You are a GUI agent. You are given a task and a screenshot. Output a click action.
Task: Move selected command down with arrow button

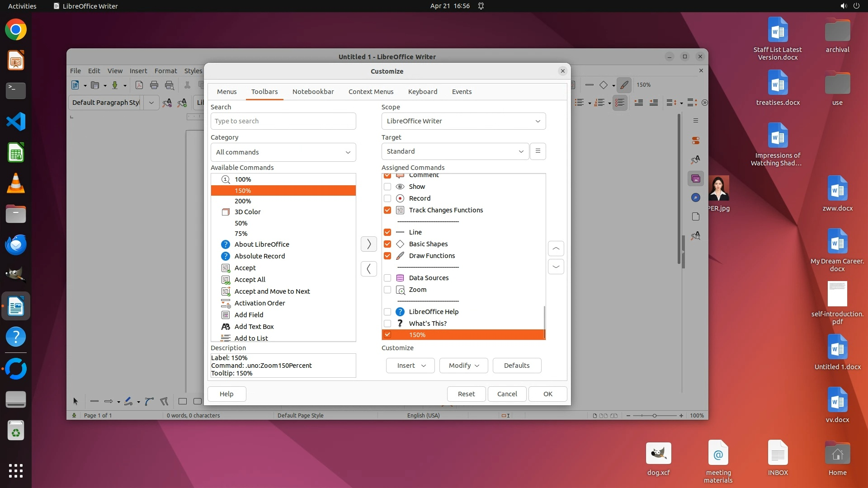pos(556,267)
